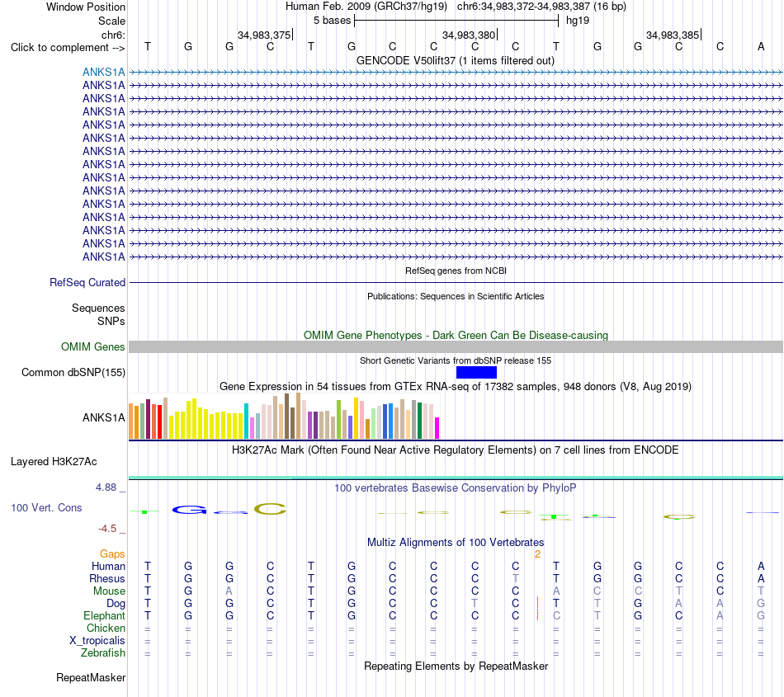Image resolution: width=784 pixels, height=697 pixels.
Task: Click the blue dbSNP variant block
Action: pos(476,372)
